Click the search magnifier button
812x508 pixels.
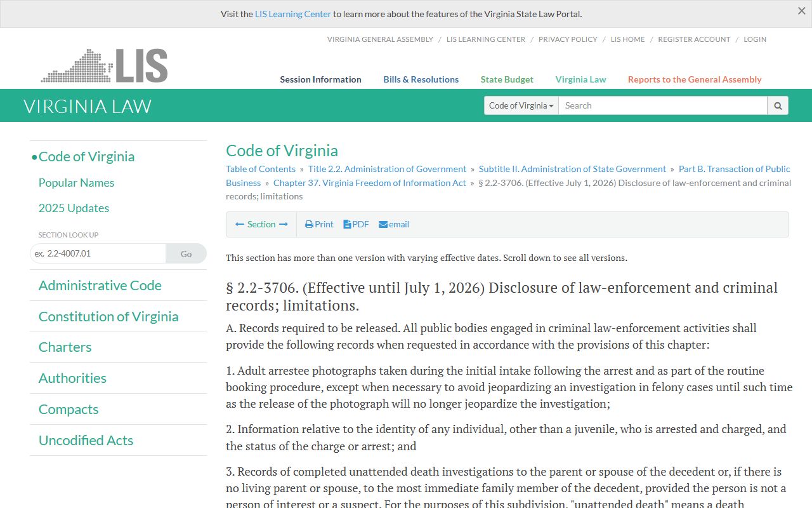click(778, 105)
